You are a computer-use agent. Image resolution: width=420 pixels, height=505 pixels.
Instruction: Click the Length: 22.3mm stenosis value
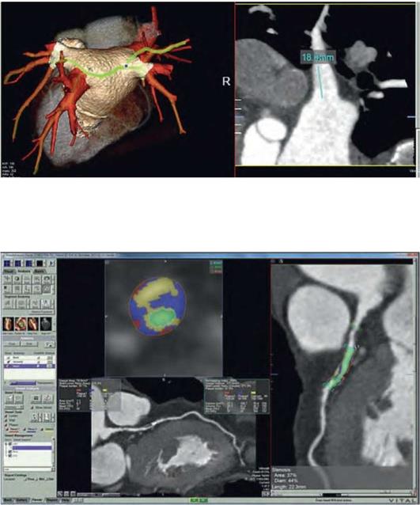(x=290, y=487)
